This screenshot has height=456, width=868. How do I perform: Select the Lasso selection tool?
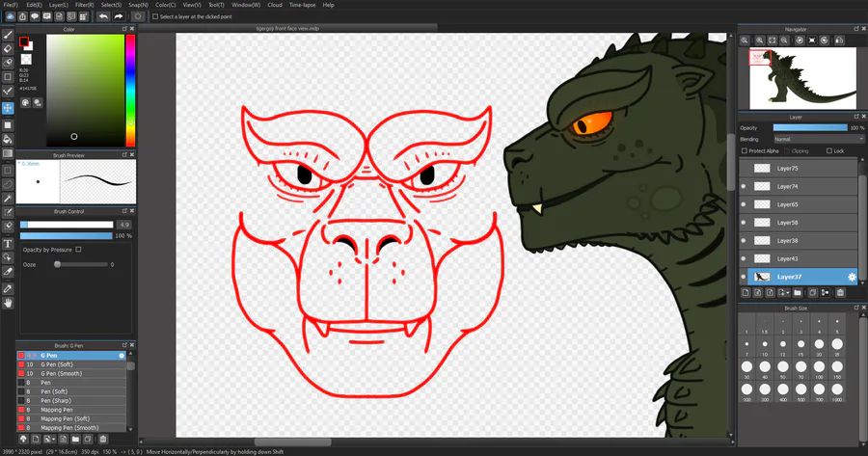click(x=8, y=184)
